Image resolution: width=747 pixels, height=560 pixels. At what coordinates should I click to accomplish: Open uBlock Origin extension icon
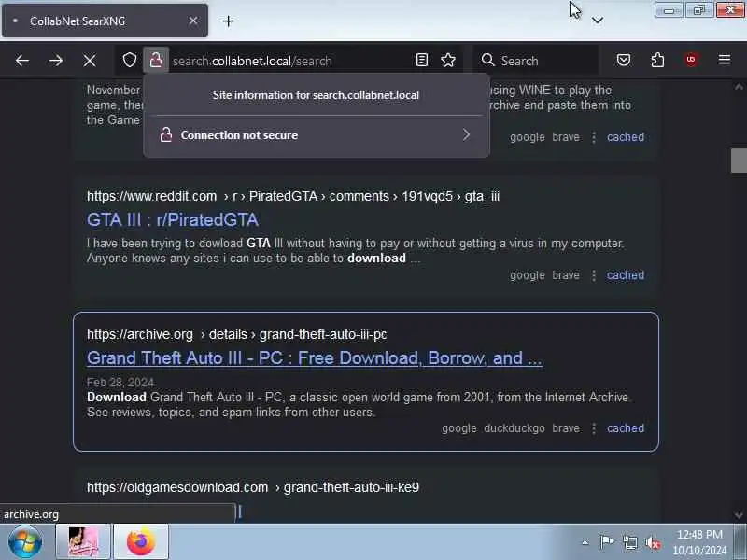click(691, 60)
